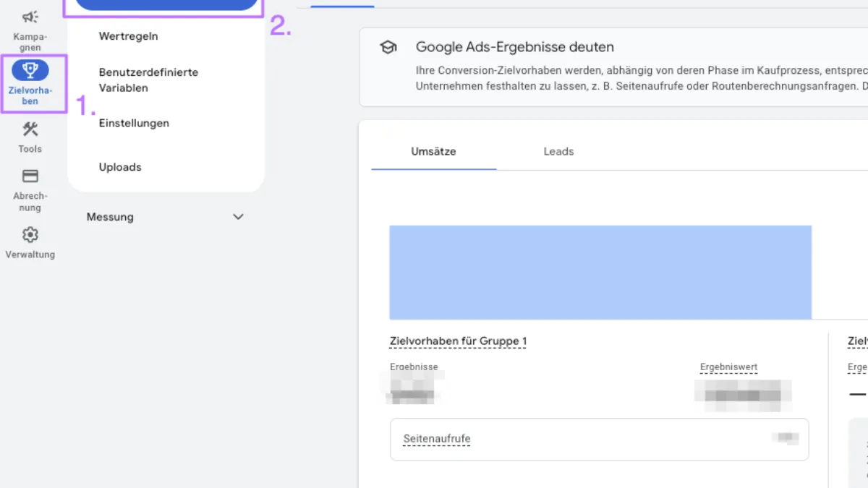Click the blue chart bar

[600, 273]
